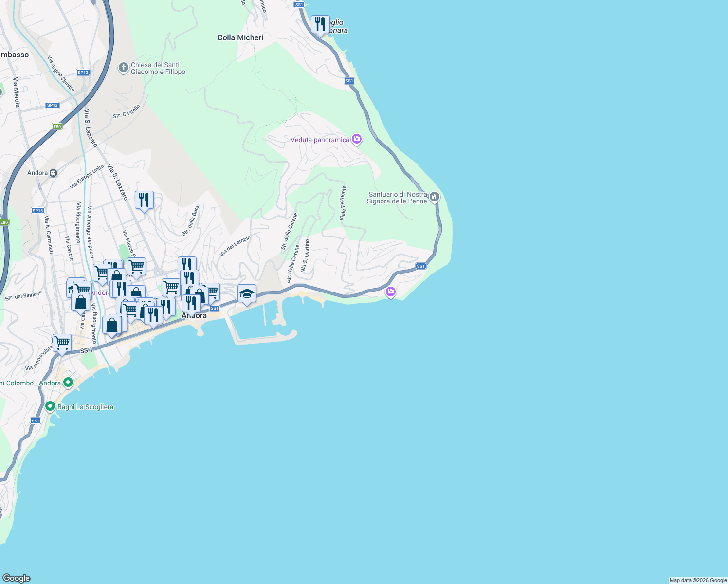
Task: Click the Andora town label
Action: (194, 315)
